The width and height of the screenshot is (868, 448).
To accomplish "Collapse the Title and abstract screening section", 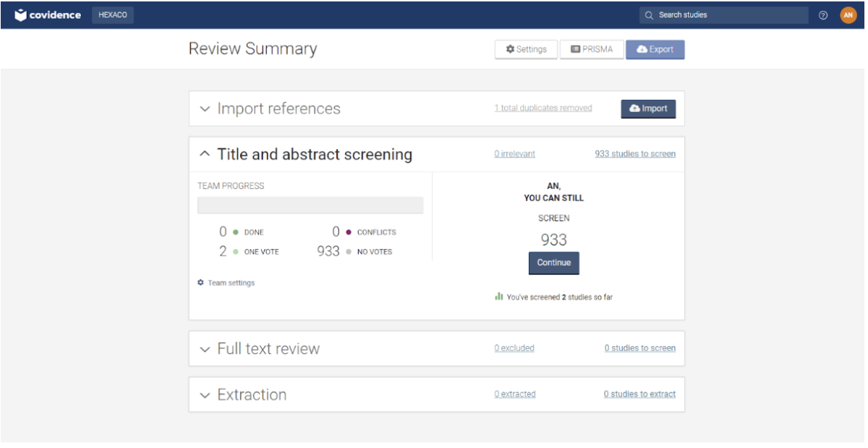I will (x=205, y=154).
